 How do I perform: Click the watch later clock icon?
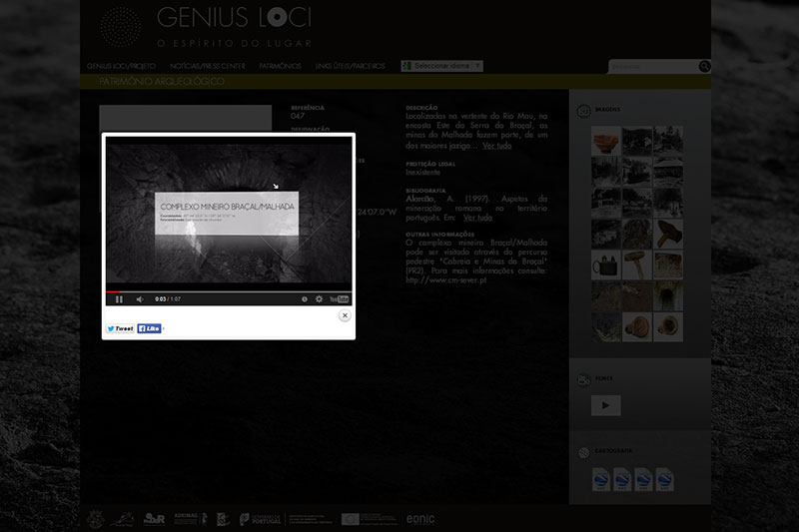tap(305, 299)
